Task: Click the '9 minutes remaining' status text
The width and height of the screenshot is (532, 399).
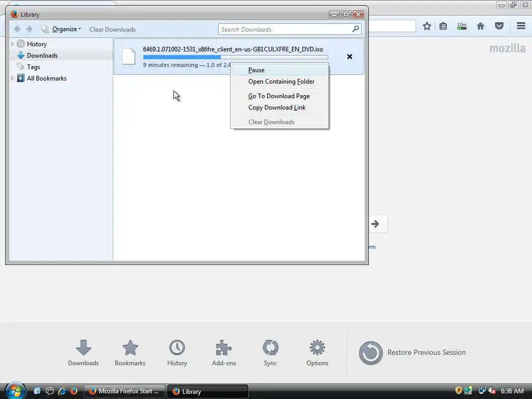Action: 170,65
